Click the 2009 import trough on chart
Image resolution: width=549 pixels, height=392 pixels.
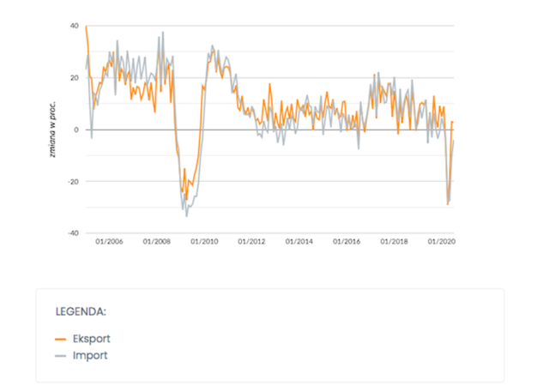point(187,216)
